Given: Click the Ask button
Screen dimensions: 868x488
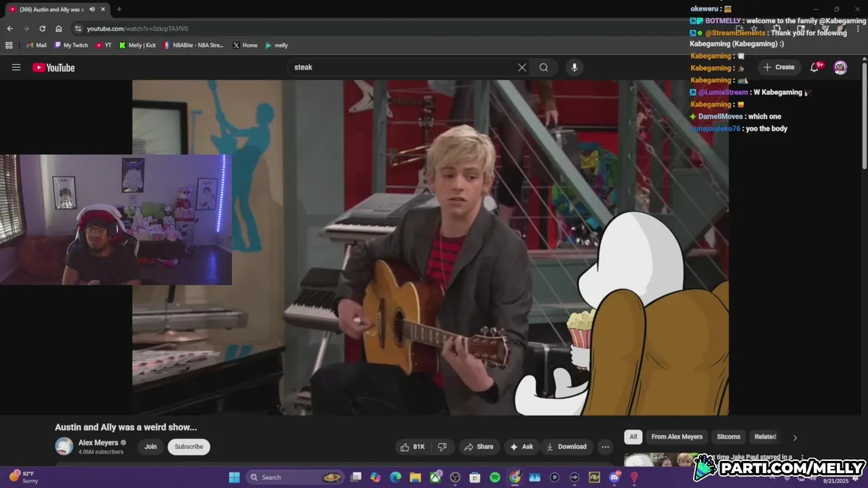Looking at the screenshot, I should pos(521,447).
